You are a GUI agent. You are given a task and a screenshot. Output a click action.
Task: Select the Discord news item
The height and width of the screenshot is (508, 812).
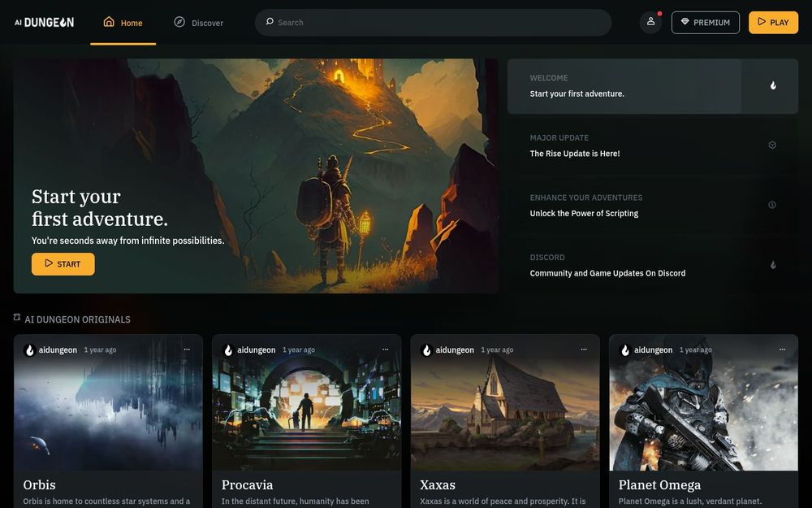pos(653,266)
